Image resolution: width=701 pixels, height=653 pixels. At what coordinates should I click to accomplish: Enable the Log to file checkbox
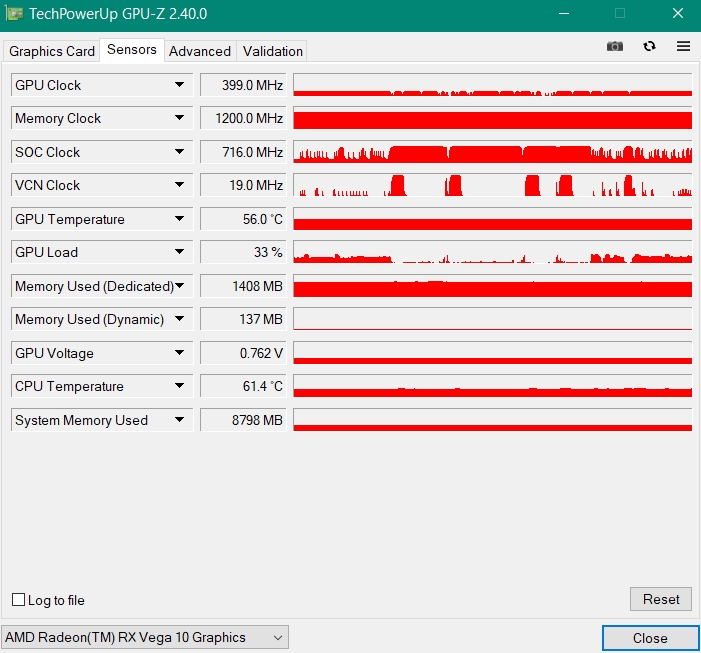pos(18,599)
